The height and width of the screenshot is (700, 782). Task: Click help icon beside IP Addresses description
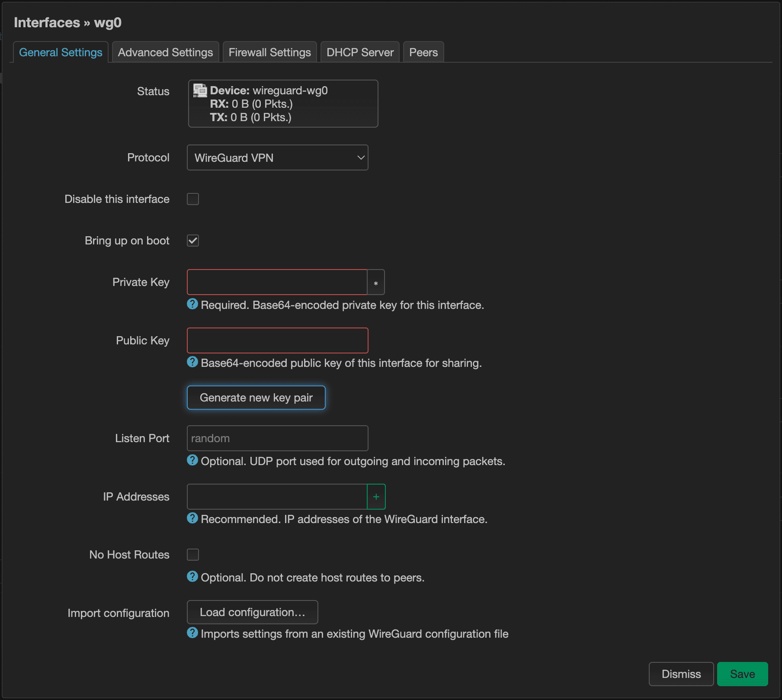coord(192,518)
